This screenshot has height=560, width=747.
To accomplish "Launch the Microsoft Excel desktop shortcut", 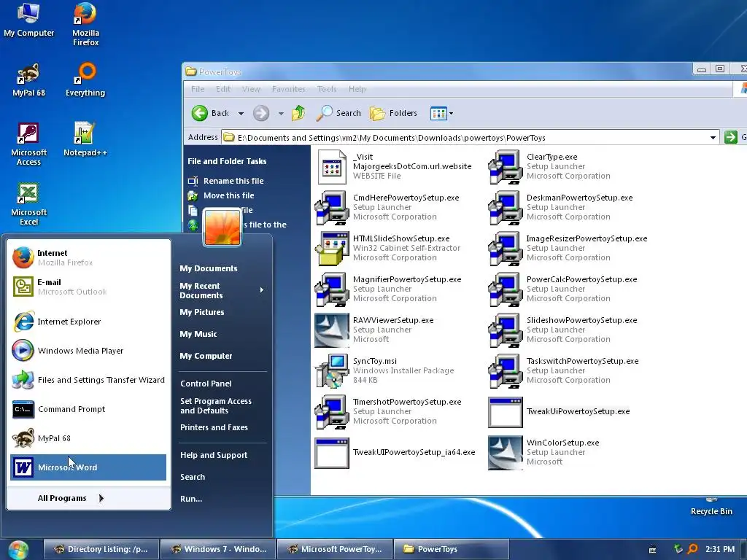I will (28, 204).
